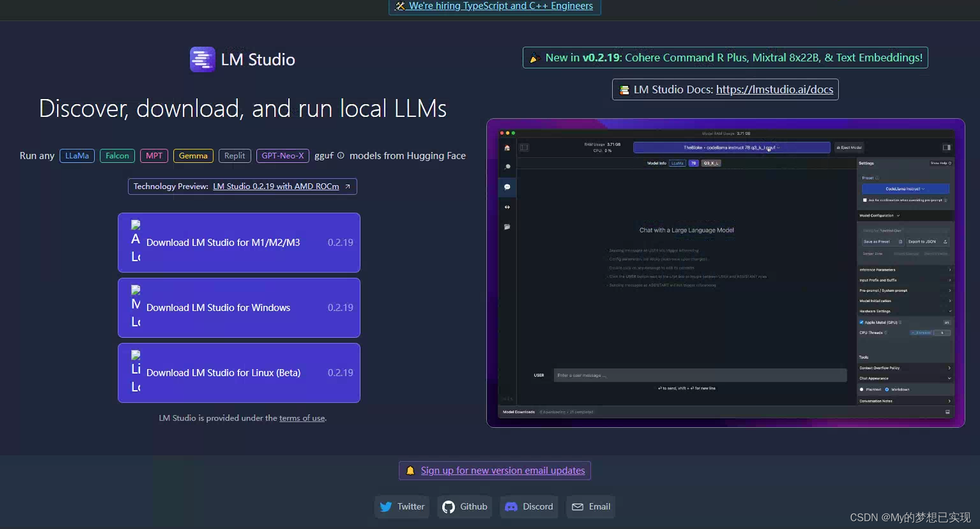The height and width of the screenshot is (529, 980).
Task: Click the LM Studio logo icon
Action: click(202, 59)
